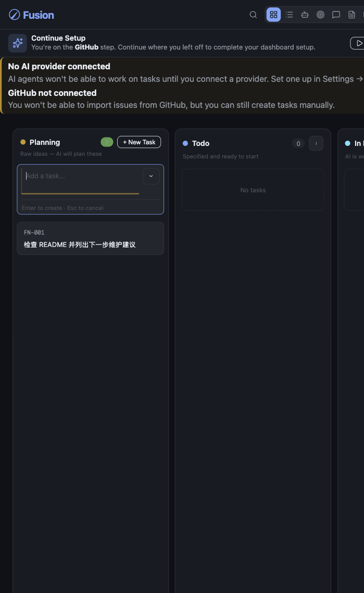The width and height of the screenshot is (364, 593).
Task: Click the Todo count badge 0
Action: pyautogui.click(x=298, y=144)
